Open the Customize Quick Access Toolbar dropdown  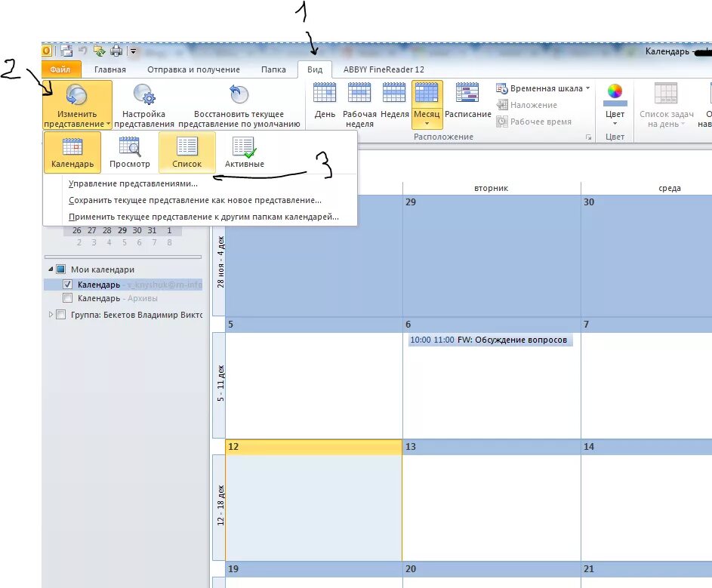tap(133, 51)
